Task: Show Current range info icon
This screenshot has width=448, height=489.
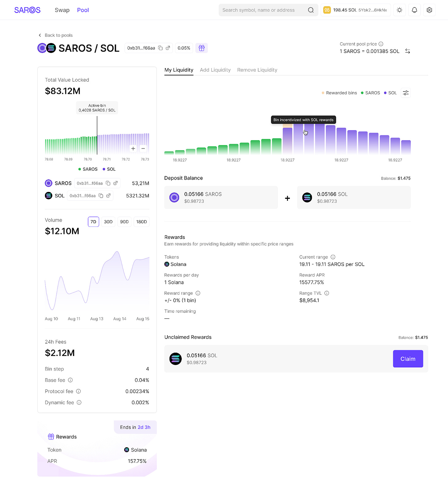Action: pyautogui.click(x=333, y=257)
